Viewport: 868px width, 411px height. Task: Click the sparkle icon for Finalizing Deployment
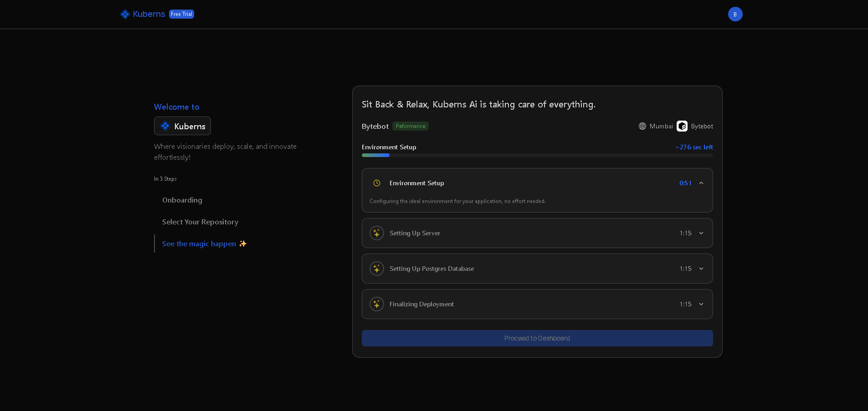376,304
